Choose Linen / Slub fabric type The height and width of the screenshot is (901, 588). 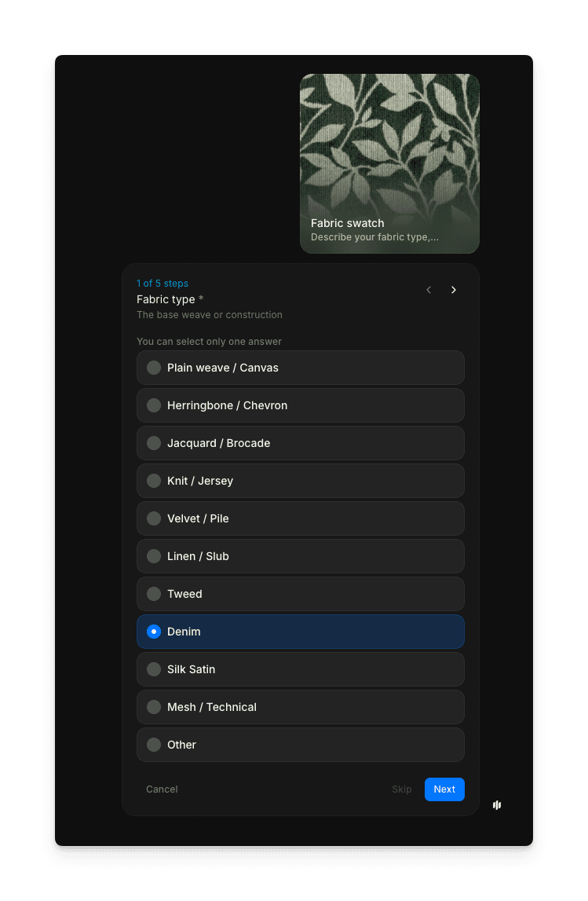point(301,556)
